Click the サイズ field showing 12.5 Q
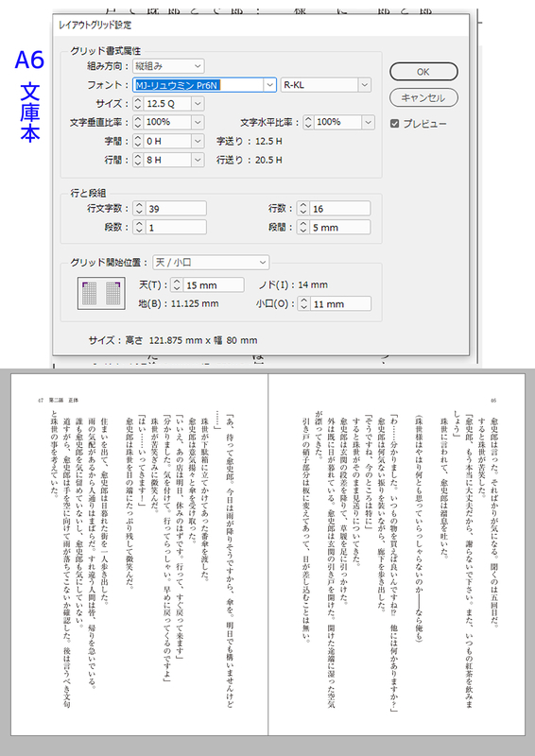Viewport: 535px width, 756px height. [x=168, y=104]
